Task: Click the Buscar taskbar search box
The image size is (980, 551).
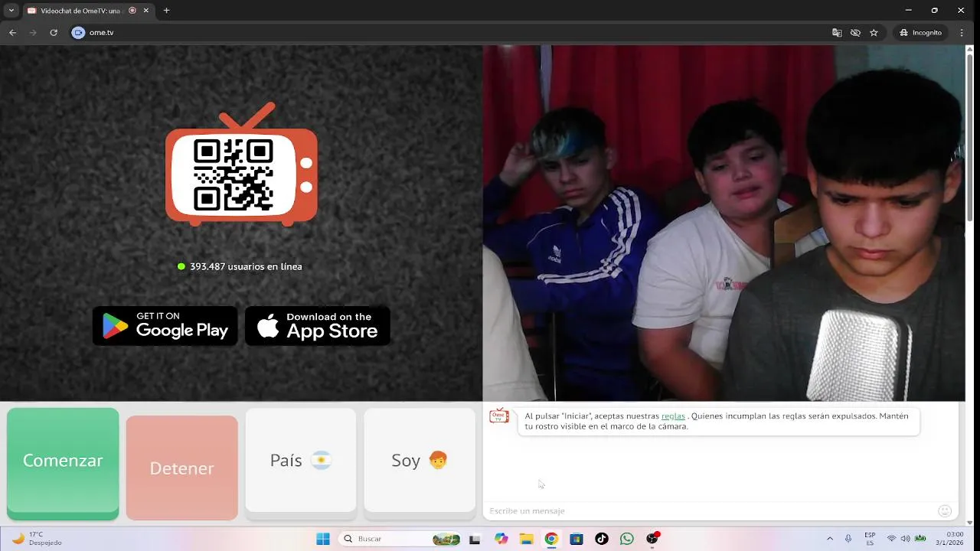Action: (400, 539)
